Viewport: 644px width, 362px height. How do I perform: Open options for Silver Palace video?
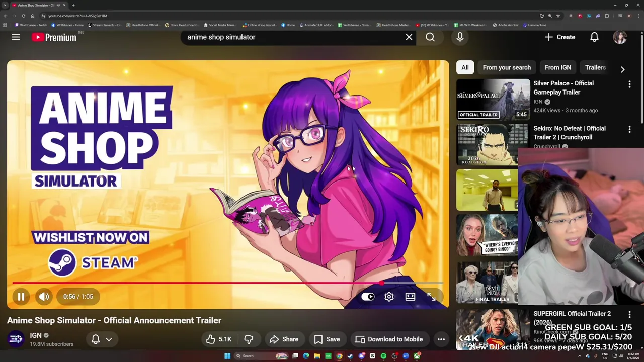(x=629, y=84)
